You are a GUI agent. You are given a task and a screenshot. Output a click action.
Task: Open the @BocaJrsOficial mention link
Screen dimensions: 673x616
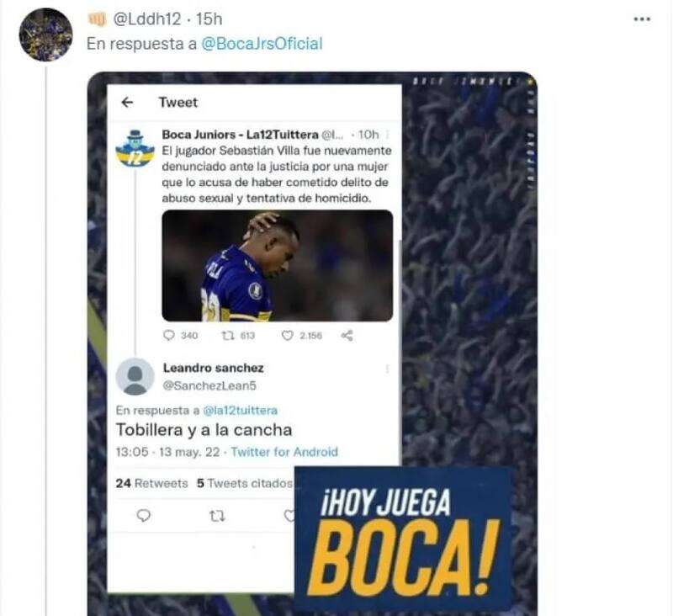tap(262, 44)
